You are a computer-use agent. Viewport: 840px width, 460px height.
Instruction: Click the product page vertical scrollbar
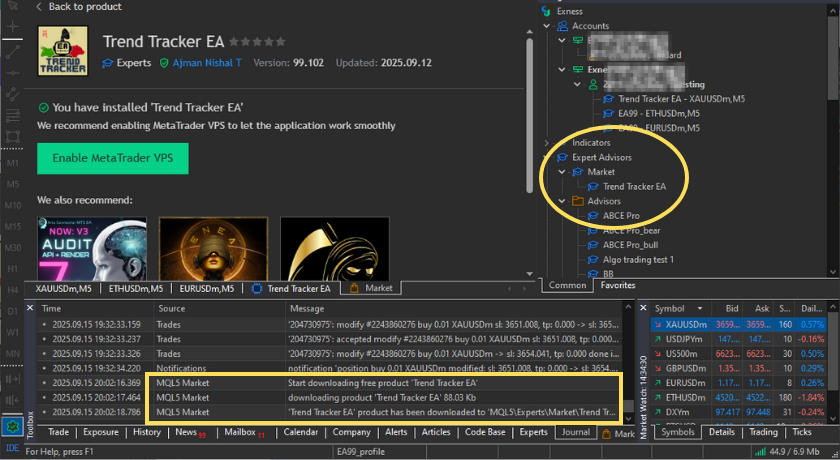(x=529, y=115)
